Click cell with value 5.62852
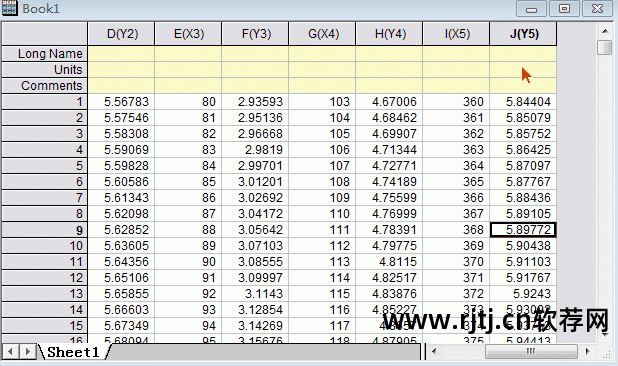 [x=121, y=230]
